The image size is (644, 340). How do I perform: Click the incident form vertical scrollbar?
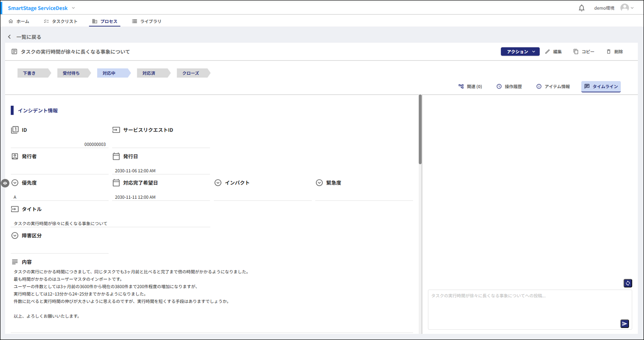tap(420, 129)
